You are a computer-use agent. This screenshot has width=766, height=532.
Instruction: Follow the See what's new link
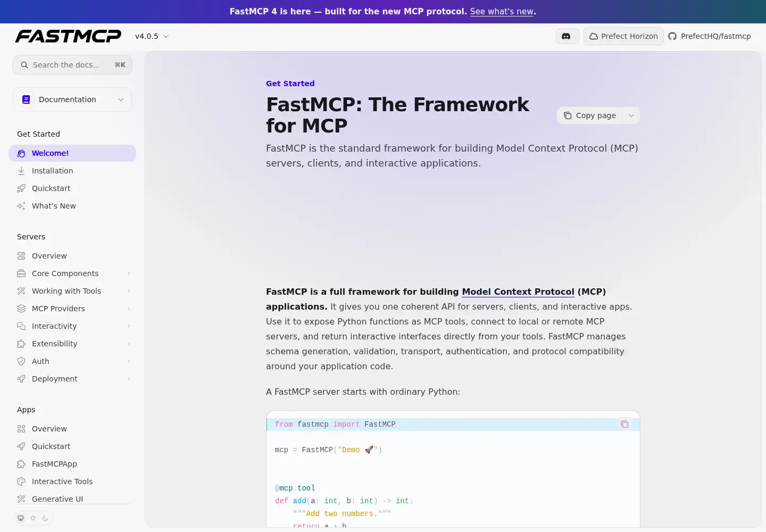[x=502, y=11]
